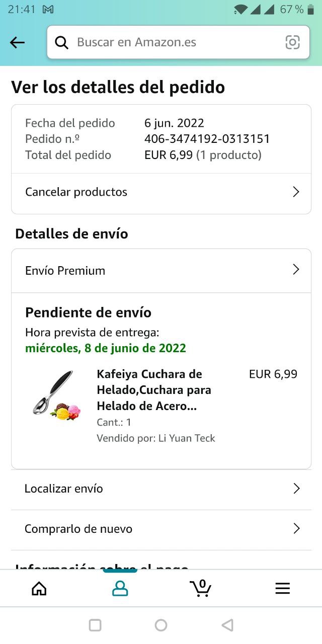Image resolution: width=322 pixels, height=644 pixels.
Task: Open the Localizar envío chevron
Action: point(296,489)
